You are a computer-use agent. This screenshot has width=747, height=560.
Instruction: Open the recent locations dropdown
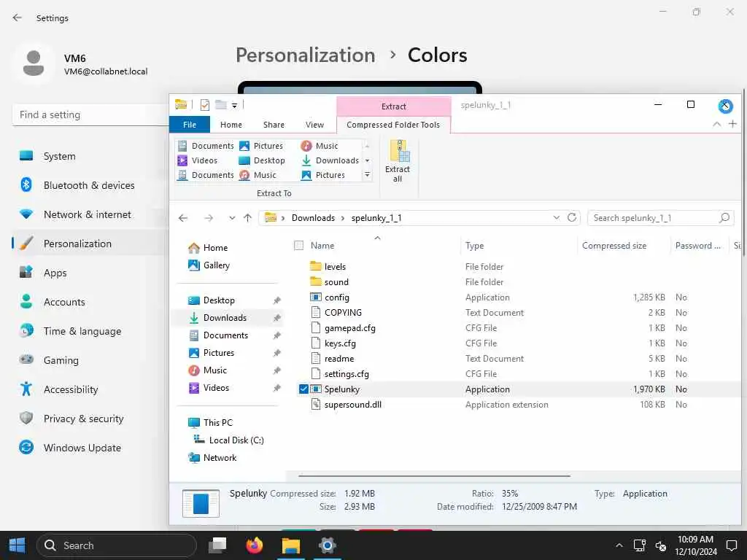[x=232, y=218]
